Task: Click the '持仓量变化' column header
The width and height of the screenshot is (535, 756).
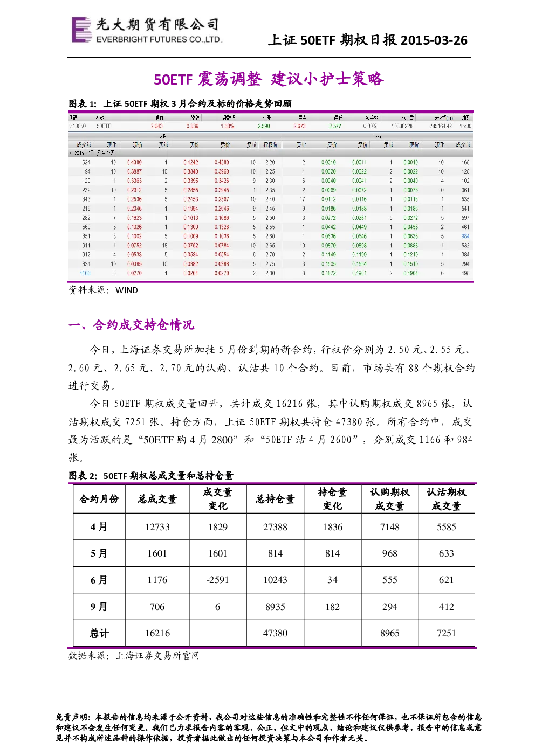Action: click(332, 499)
